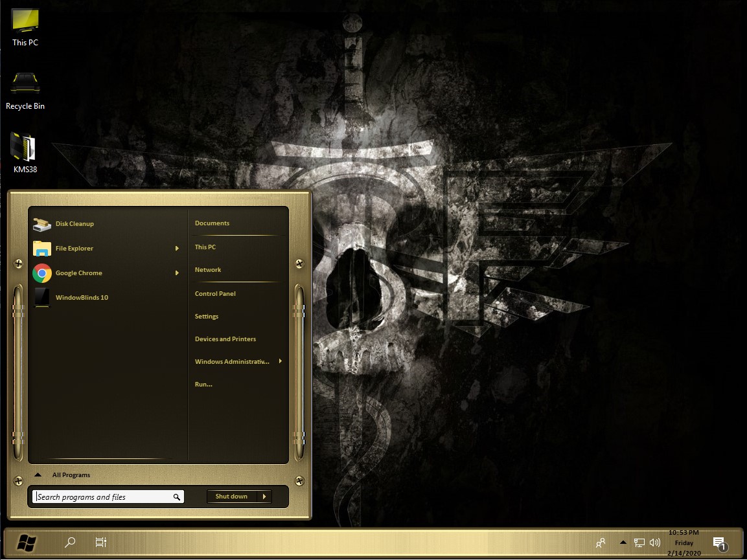Viewport: 747px width, 560px height.
Task: Select the Recycle Bin desktop icon
Action: (25, 91)
